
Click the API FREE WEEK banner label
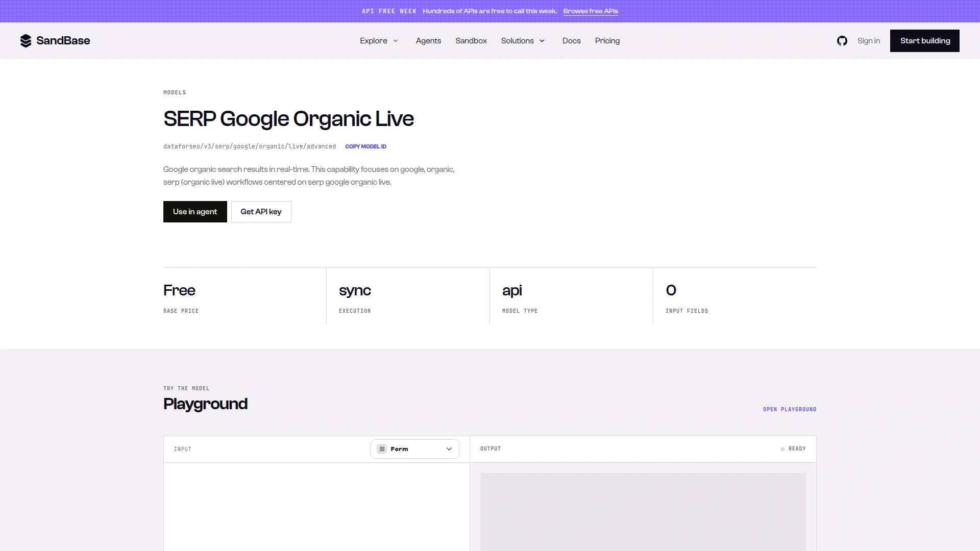coord(389,11)
